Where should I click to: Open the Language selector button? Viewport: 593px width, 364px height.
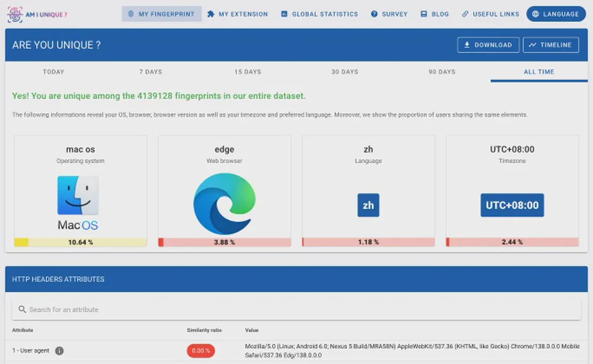[556, 14]
